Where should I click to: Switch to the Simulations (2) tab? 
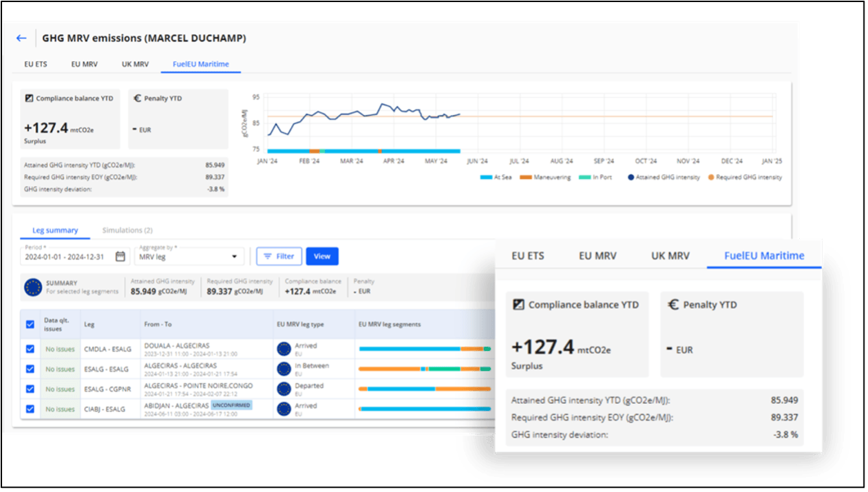pyautogui.click(x=127, y=231)
